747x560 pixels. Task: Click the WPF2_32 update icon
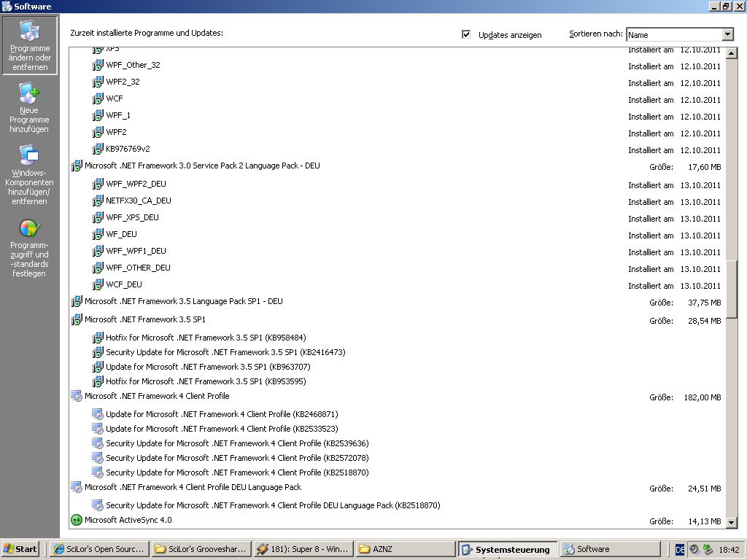(98, 82)
